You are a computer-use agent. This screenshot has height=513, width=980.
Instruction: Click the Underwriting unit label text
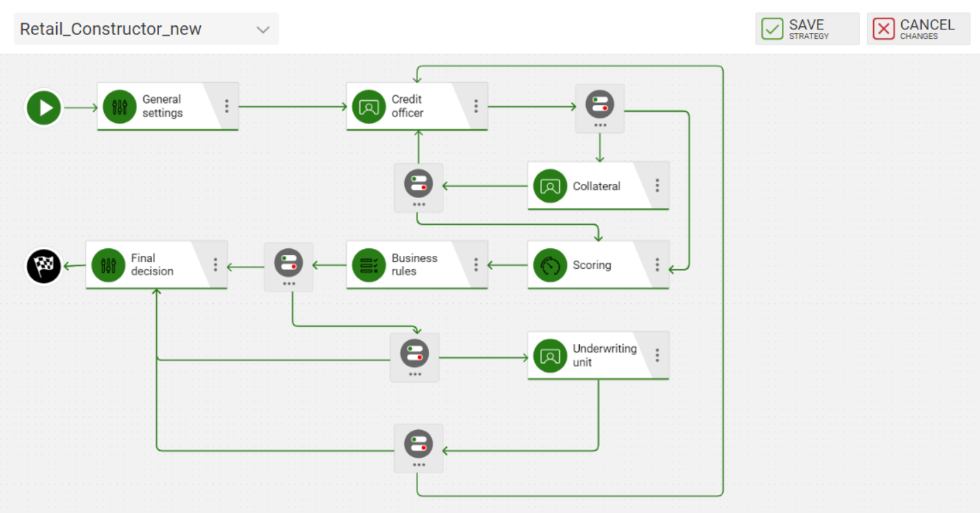point(604,355)
